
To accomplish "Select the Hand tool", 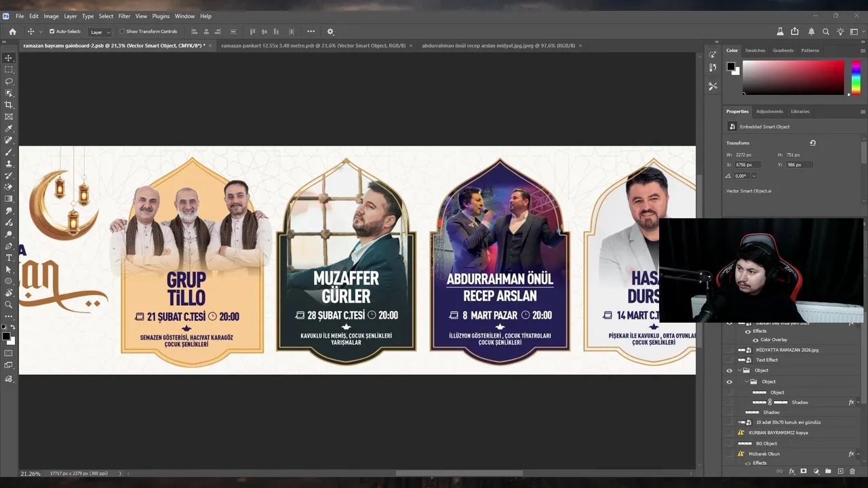I will 9,293.
